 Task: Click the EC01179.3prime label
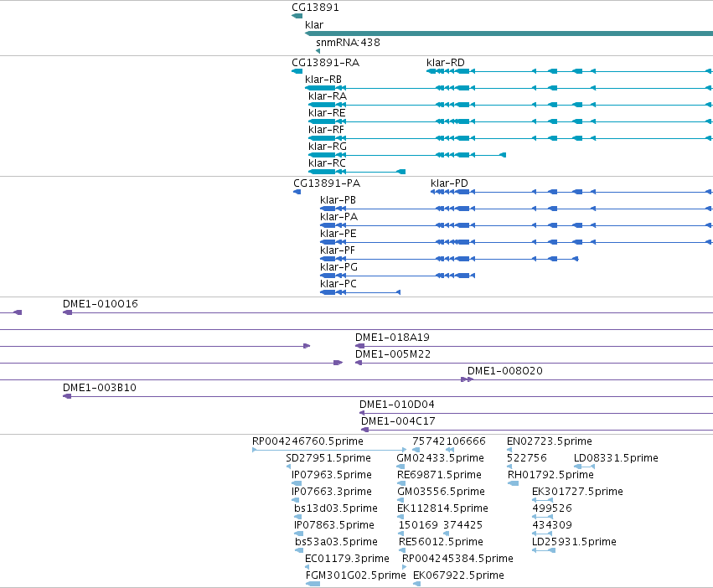pos(347,559)
